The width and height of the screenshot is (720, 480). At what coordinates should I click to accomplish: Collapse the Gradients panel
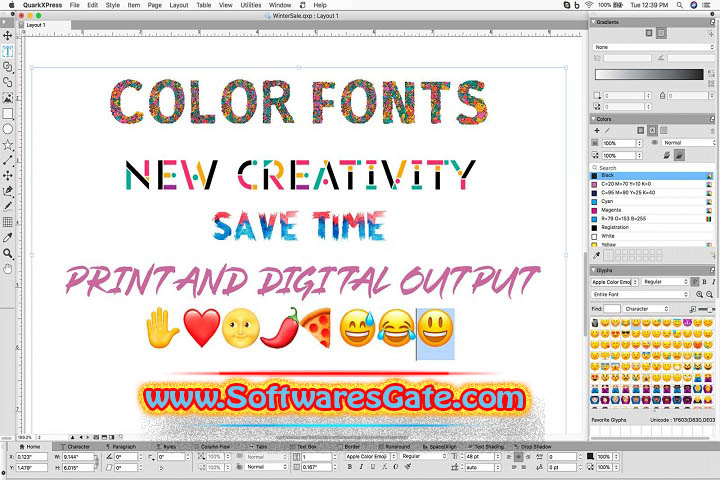click(593, 22)
